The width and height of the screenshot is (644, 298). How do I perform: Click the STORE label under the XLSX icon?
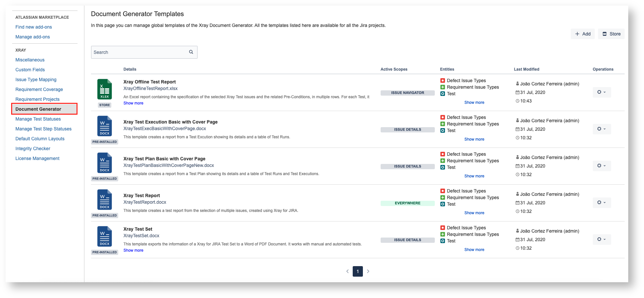pos(104,105)
